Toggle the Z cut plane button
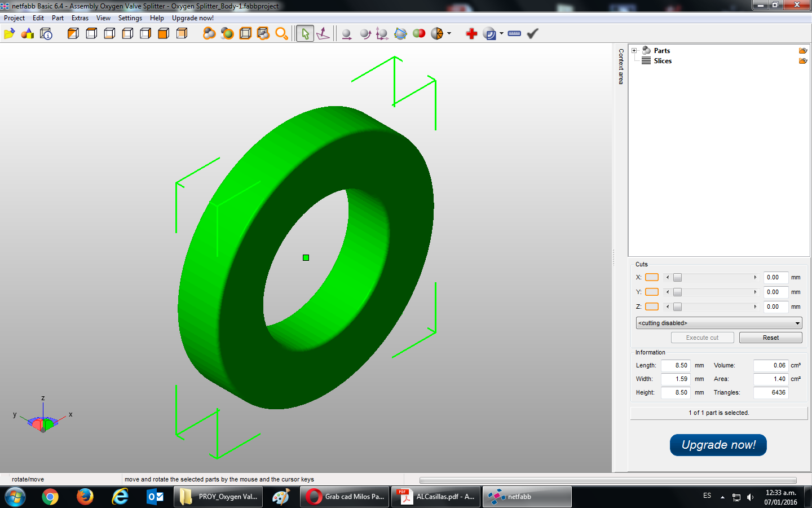 click(652, 306)
